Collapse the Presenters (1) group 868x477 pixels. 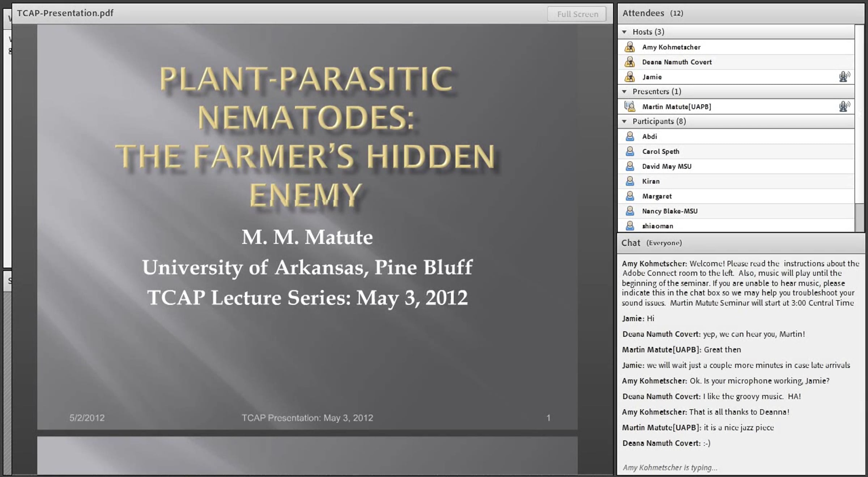[624, 91]
